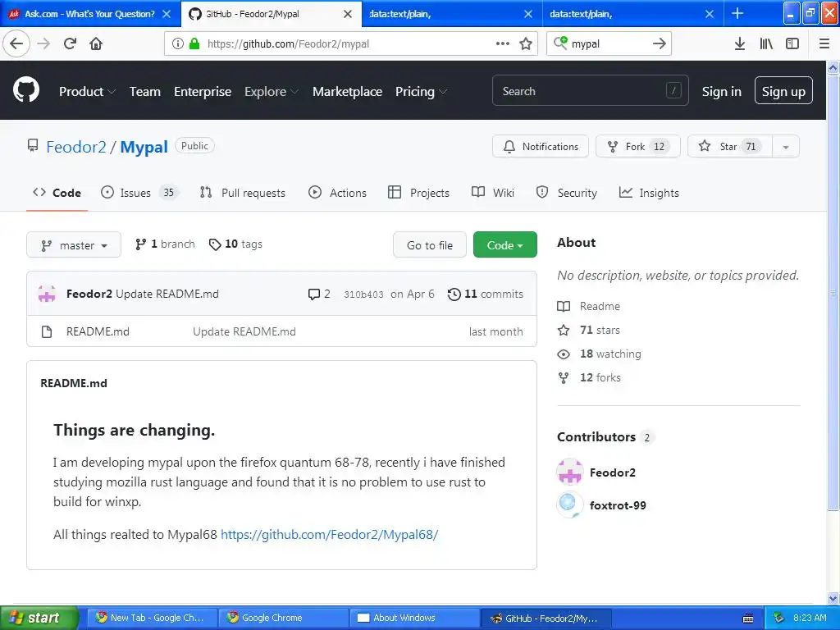Viewport: 840px width, 630px height.
Task: Open the Explore menu dropdown
Action: pyautogui.click(x=271, y=92)
